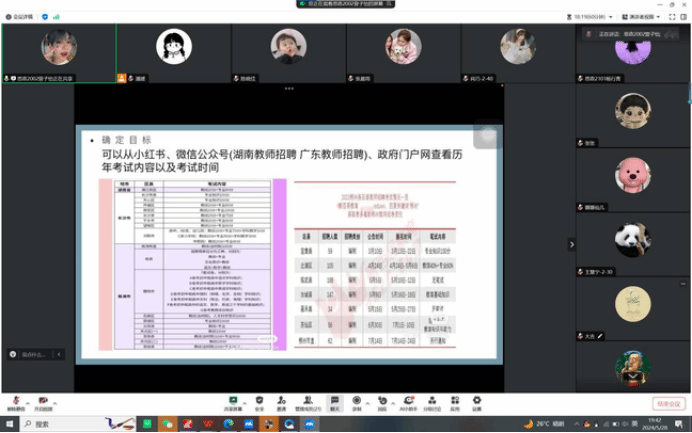Start recording with the record icon
692x433 pixels.
(357, 400)
